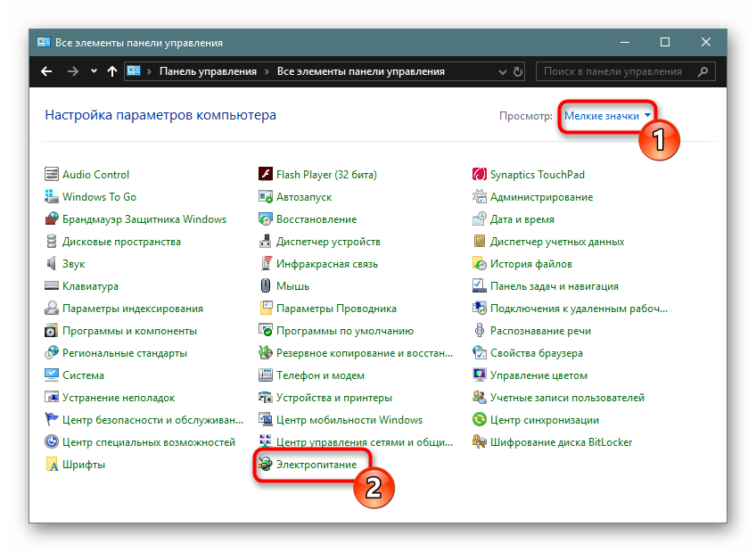Screen dimensions: 756x552
Task: Click the window title bar control panel icon
Action: (x=44, y=42)
